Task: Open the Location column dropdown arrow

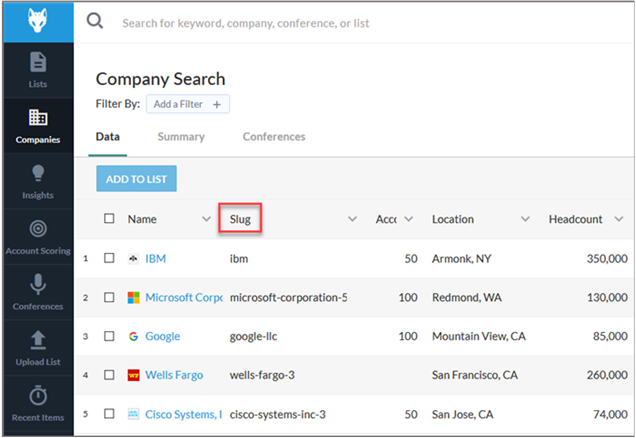Action: click(x=521, y=219)
